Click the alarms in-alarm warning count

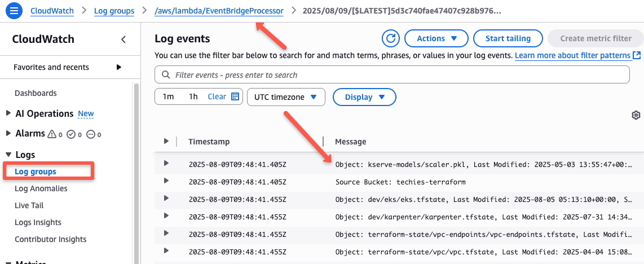coord(55,134)
